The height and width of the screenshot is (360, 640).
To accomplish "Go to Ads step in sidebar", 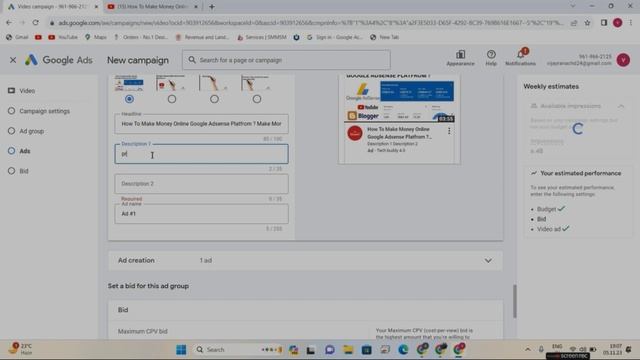I will tap(19, 151).
